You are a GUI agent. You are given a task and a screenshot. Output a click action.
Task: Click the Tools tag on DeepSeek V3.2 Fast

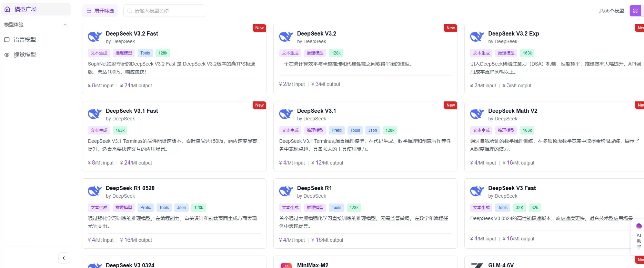[x=145, y=53]
